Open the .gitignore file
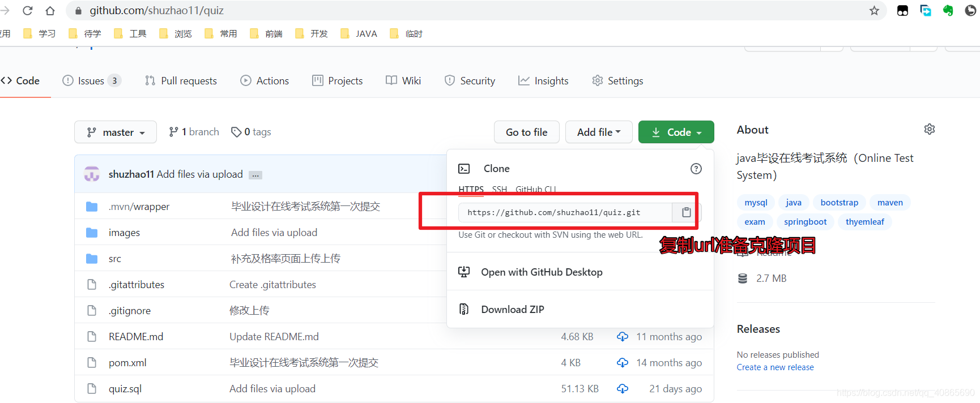The image size is (980, 403). tap(130, 311)
